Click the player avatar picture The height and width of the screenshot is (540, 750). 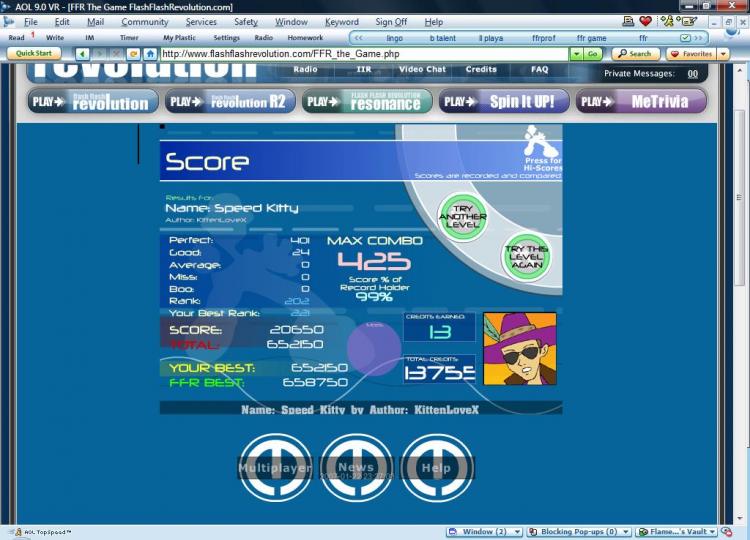[x=520, y=349]
